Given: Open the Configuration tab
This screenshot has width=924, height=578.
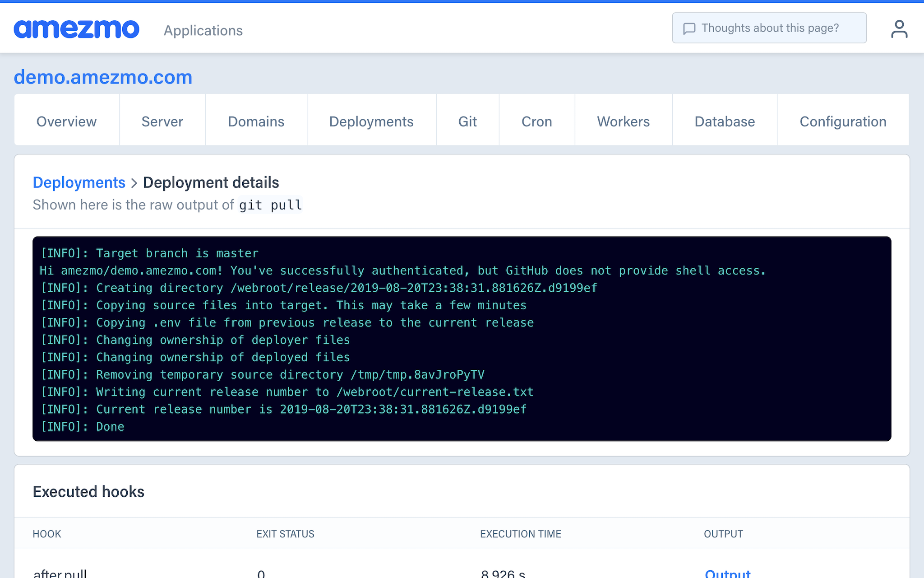Looking at the screenshot, I should [x=843, y=121].
